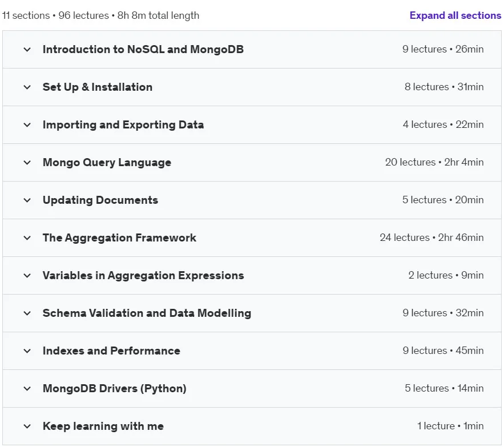Viewport: 504px width, 447px height.
Task: Open the MongoDB Drivers (Python) section title
Action: [114, 388]
